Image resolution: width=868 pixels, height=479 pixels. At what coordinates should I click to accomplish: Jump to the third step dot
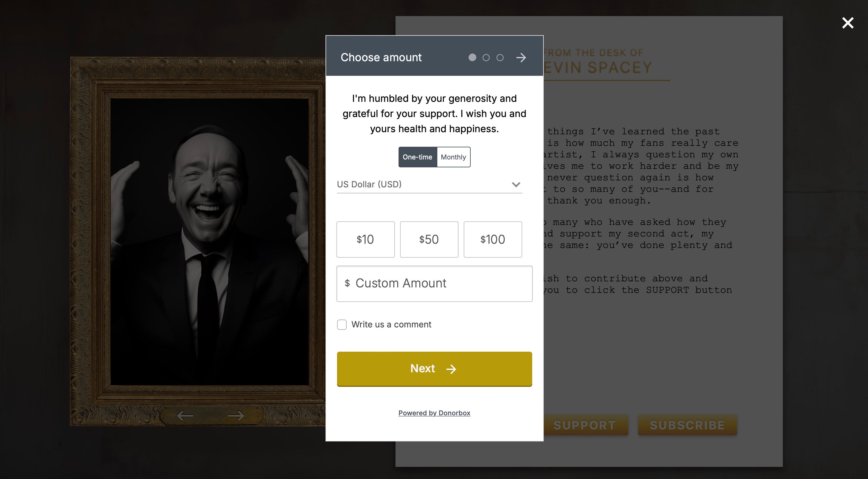point(500,58)
